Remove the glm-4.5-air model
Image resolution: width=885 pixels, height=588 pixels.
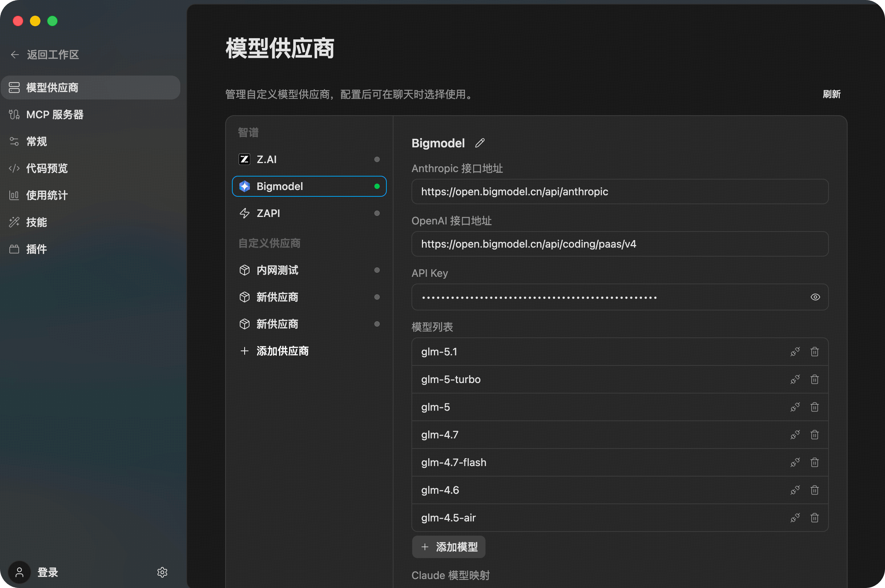coord(814,518)
